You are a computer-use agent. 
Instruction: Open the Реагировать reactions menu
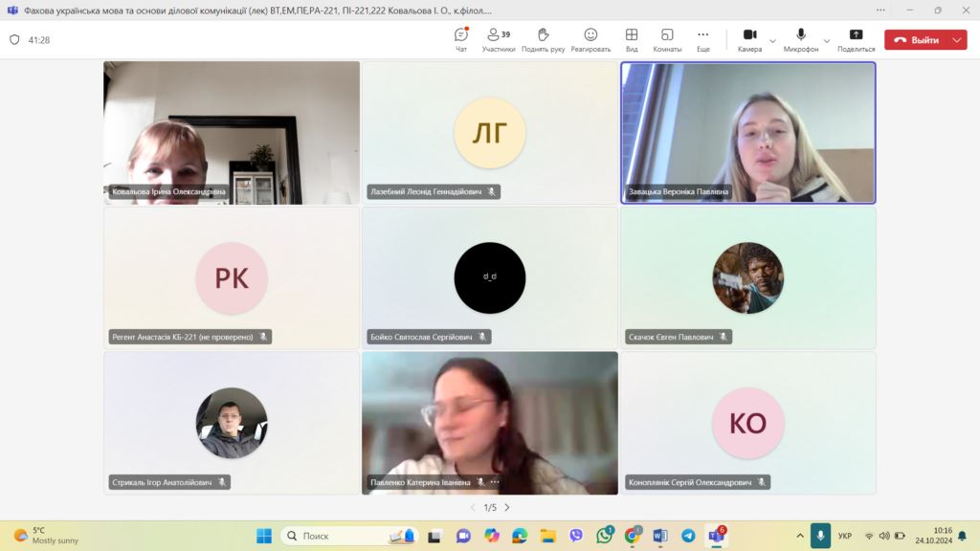pyautogui.click(x=590, y=39)
